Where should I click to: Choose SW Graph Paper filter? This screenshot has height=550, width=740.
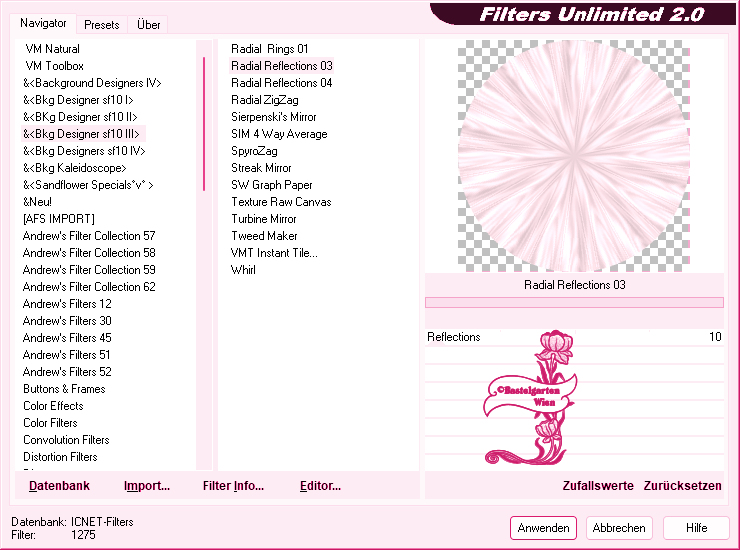click(x=272, y=185)
